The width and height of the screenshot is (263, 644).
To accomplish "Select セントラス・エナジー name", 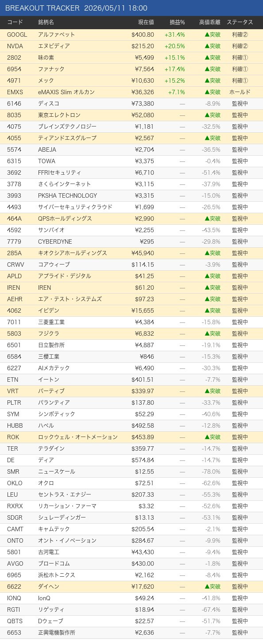I will pos(65,494).
